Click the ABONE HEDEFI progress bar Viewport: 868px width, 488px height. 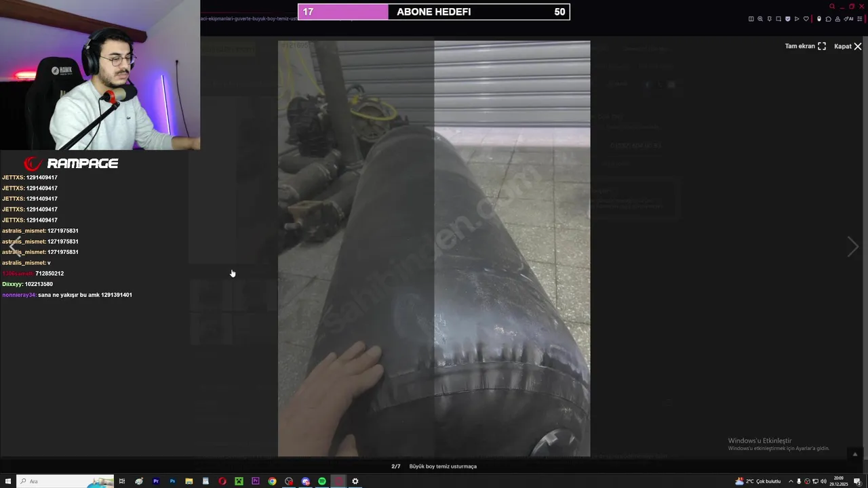point(434,12)
